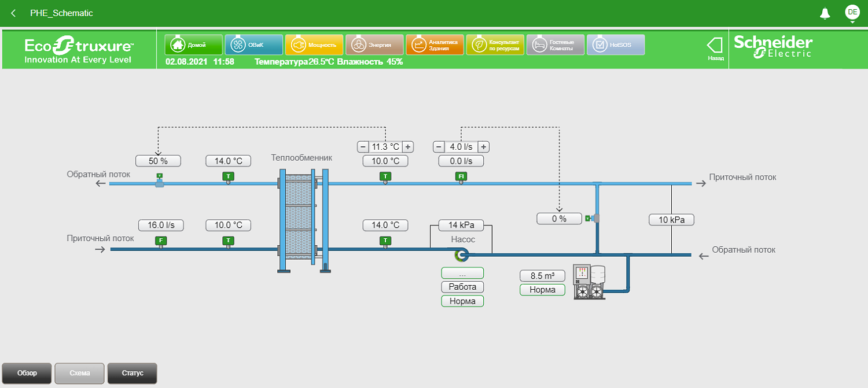Click the date 02.08.2021 in header

click(x=186, y=61)
